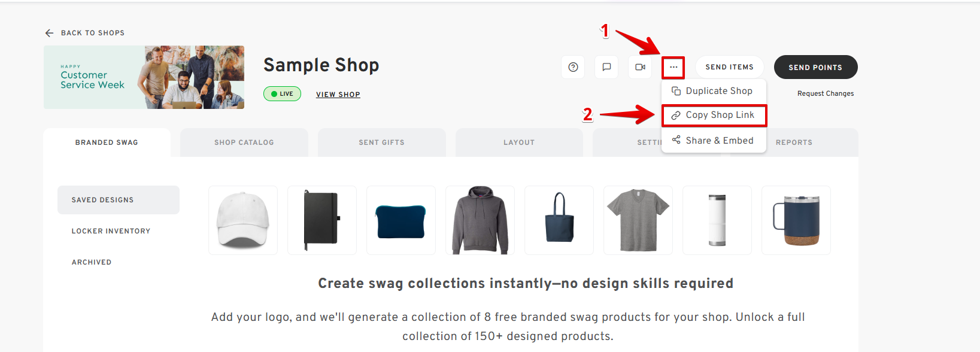This screenshot has height=352, width=980.
Task: Click the Send Items button
Action: (729, 67)
